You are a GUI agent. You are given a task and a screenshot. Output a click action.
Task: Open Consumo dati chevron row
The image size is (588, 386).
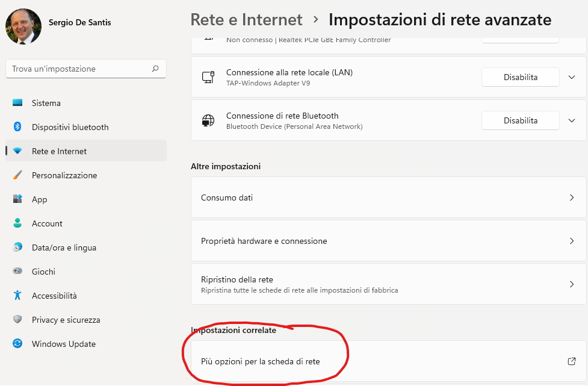click(x=389, y=198)
